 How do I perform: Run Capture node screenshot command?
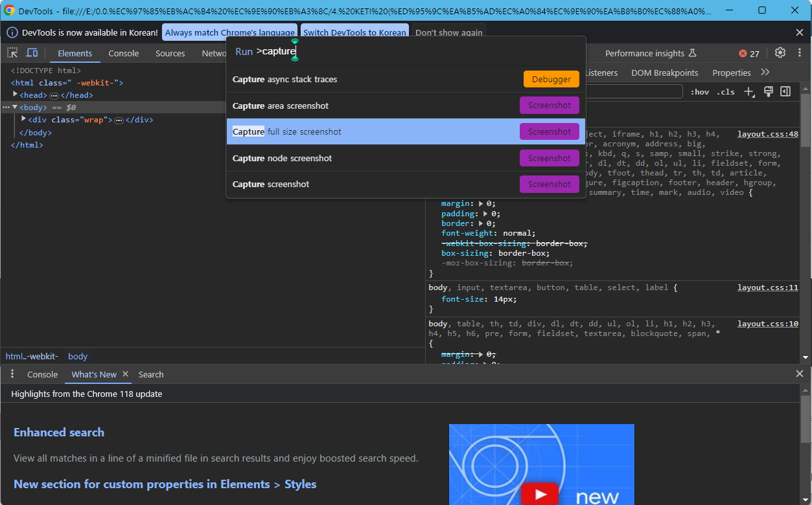tap(406, 158)
